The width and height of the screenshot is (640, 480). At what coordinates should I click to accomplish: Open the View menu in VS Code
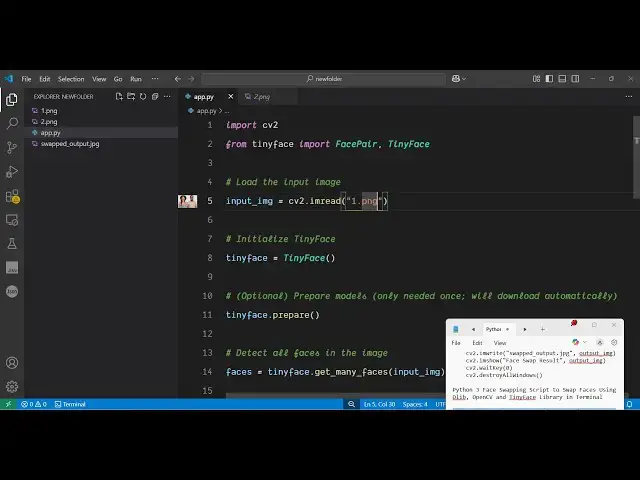click(99, 79)
